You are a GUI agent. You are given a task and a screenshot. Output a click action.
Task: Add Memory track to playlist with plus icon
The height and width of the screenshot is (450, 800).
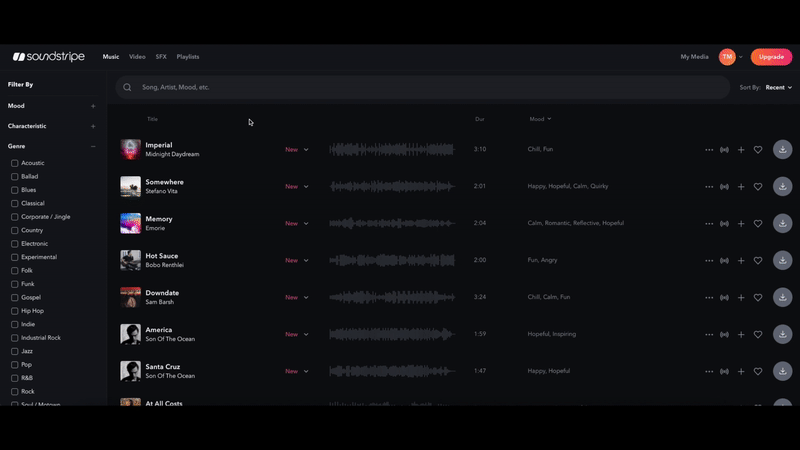click(741, 223)
